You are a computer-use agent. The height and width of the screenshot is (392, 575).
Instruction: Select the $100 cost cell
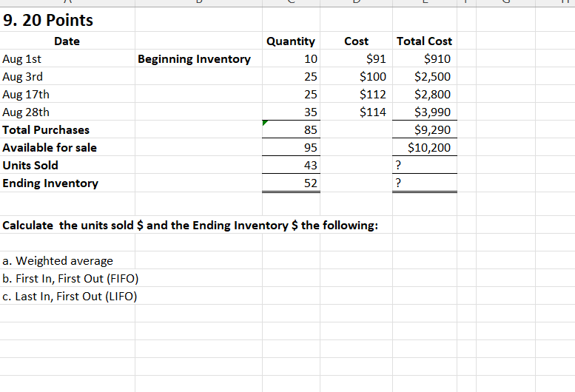pos(356,76)
